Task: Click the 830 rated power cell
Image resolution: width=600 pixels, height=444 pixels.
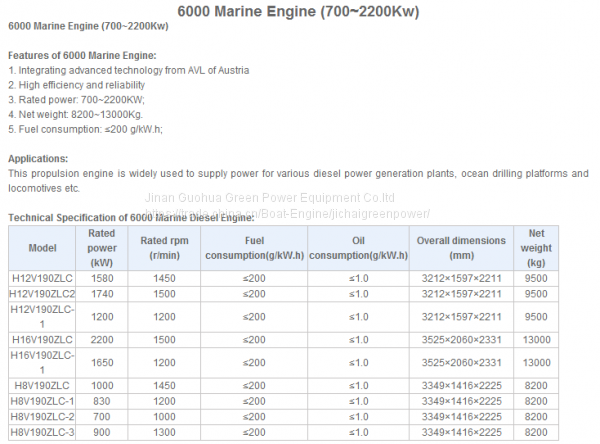Action: tap(102, 401)
